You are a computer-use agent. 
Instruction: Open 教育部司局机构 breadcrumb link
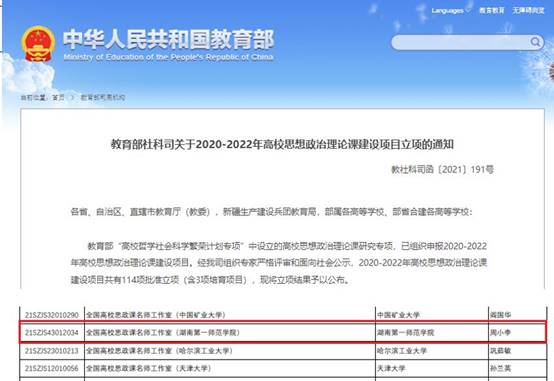[102, 98]
